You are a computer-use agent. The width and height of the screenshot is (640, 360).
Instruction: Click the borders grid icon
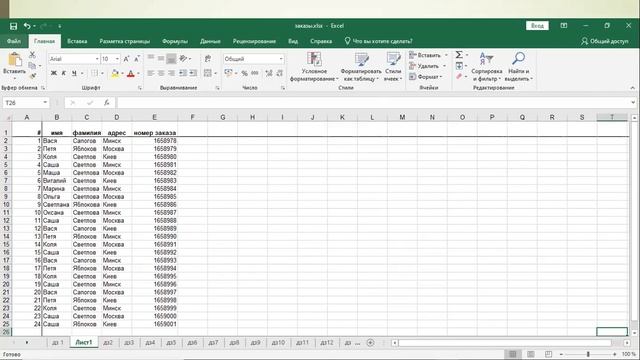(95, 73)
